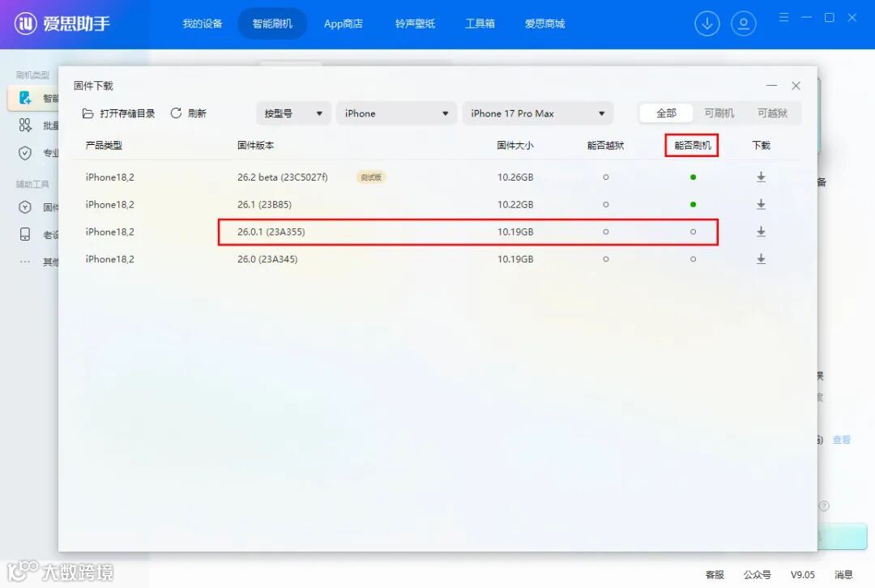Switch to 铃声壁纸 tab
This screenshot has height=588, width=875.
pyautogui.click(x=415, y=23)
